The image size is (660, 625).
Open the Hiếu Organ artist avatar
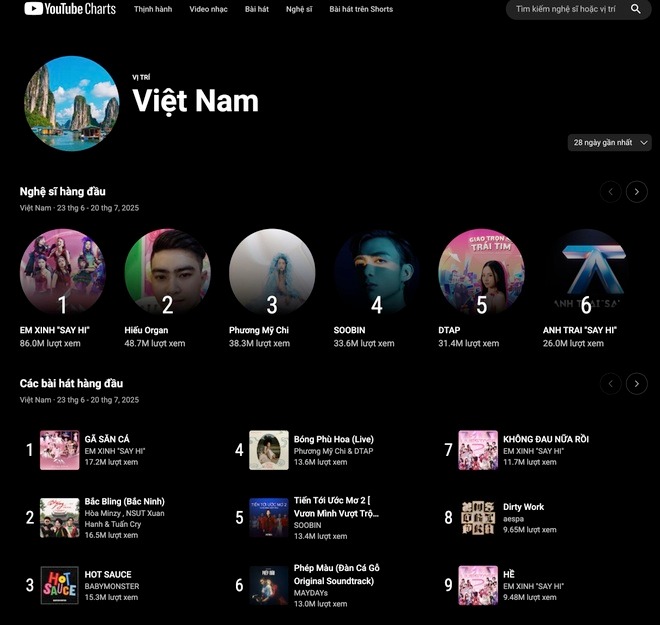click(x=168, y=271)
